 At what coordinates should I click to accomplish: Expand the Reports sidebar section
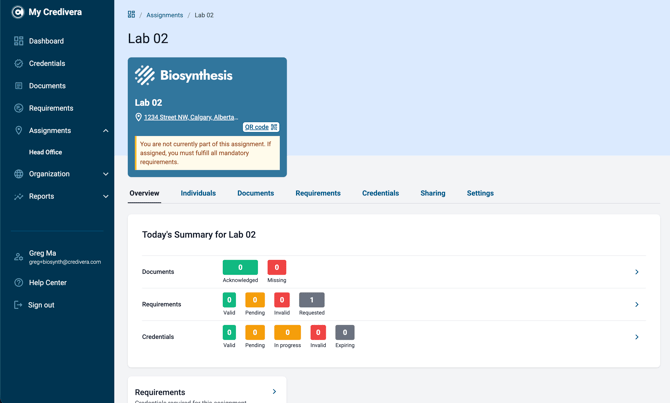[x=106, y=196]
